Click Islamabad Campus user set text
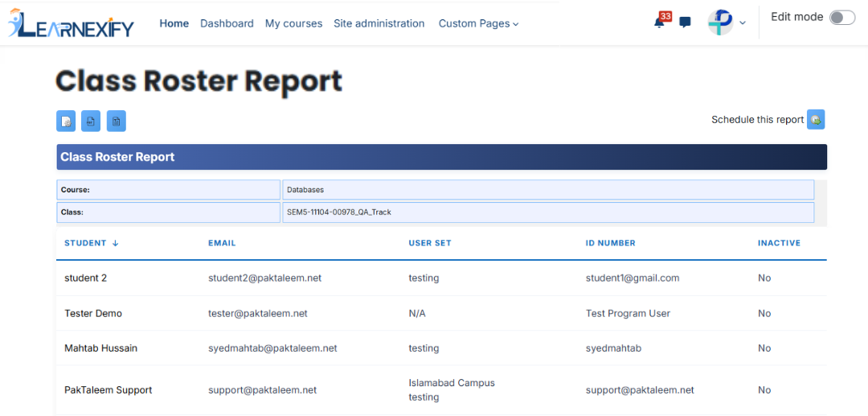This screenshot has height=416, width=868. pos(452,383)
